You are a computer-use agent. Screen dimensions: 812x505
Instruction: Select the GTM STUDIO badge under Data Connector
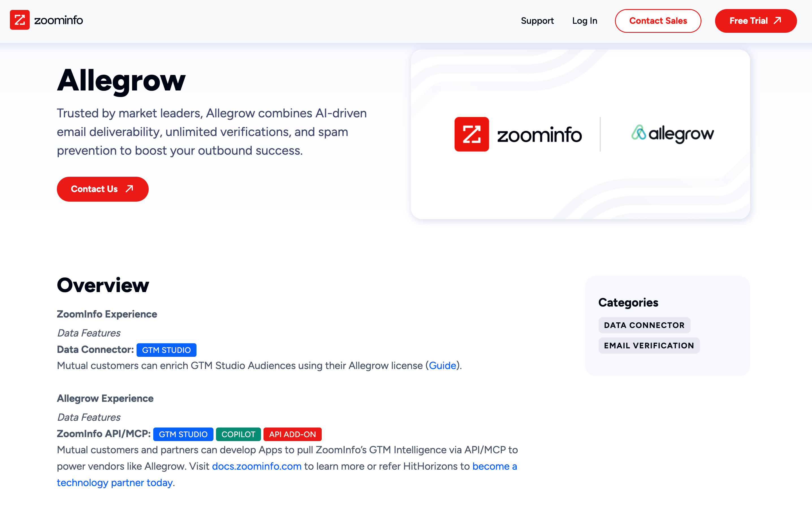(x=166, y=350)
